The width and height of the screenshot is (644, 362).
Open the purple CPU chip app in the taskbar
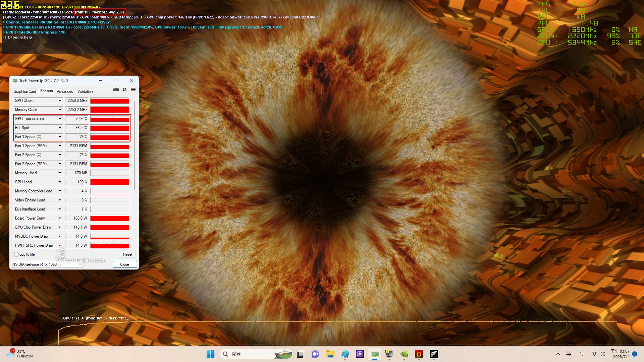pyautogui.click(x=360, y=354)
